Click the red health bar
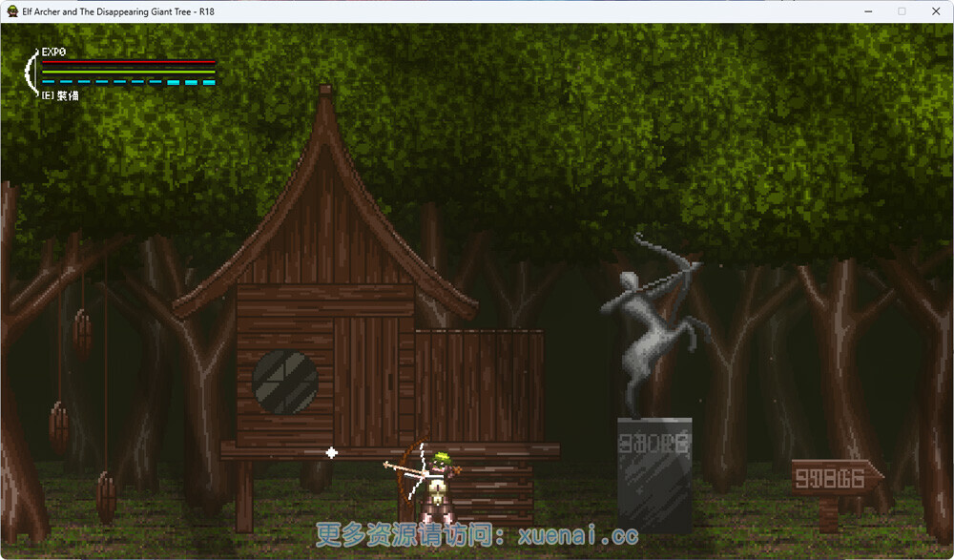Screen dimensions: 954x560 pyautogui.click(x=128, y=62)
